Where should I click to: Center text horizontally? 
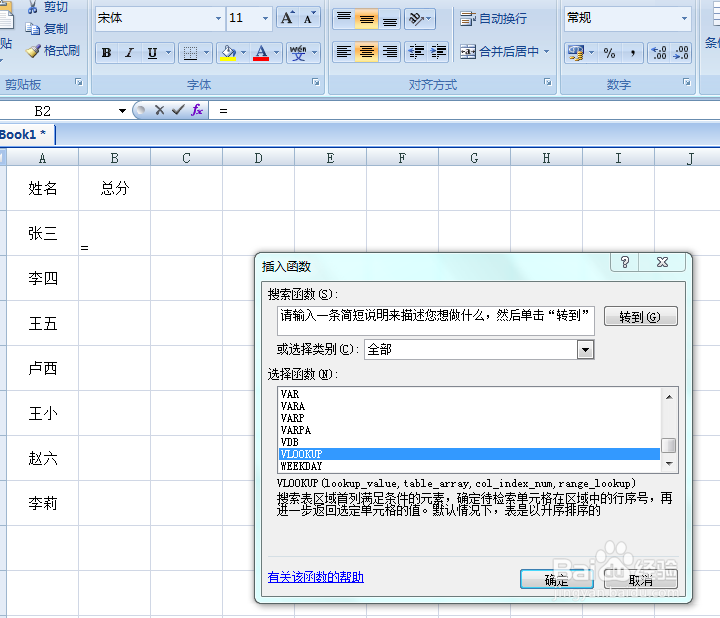(366, 51)
